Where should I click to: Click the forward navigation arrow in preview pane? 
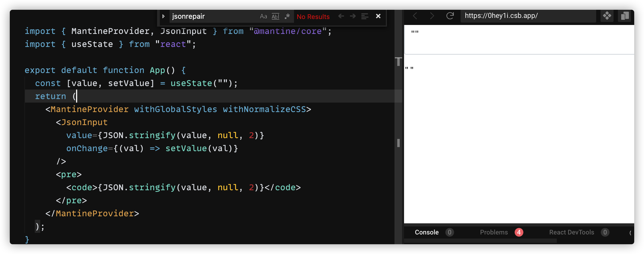(x=432, y=16)
